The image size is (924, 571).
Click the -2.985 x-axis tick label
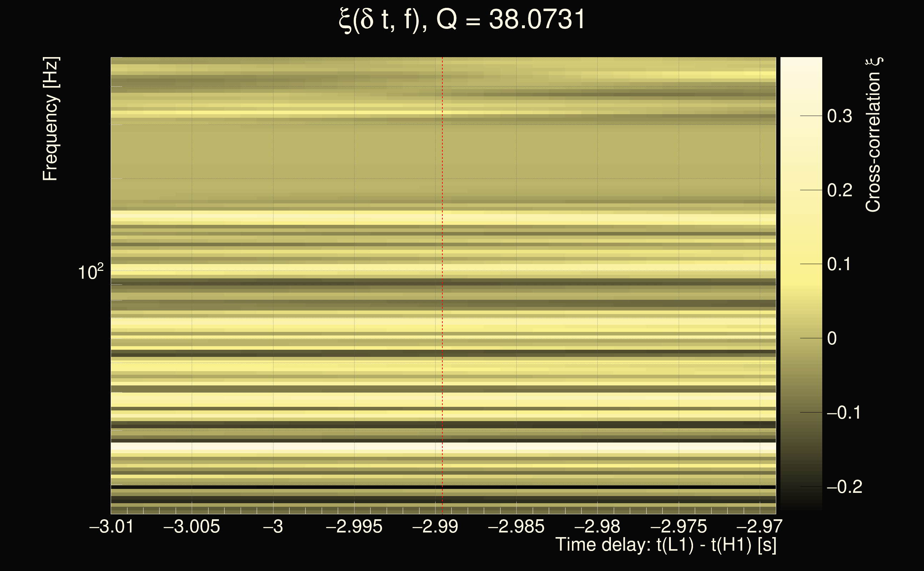coord(516,526)
